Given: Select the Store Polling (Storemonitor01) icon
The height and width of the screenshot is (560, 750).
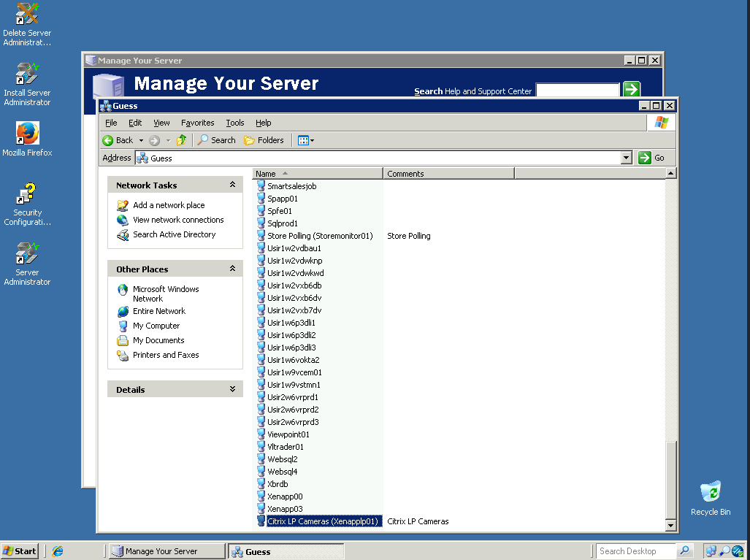Looking at the screenshot, I should click(261, 235).
